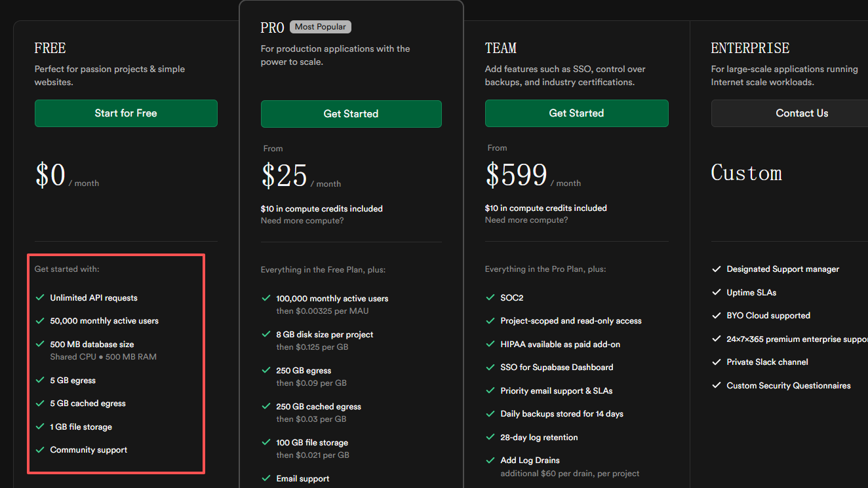The width and height of the screenshot is (868, 488).
Task: Click the Most Popular badge
Action: [321, 27]
